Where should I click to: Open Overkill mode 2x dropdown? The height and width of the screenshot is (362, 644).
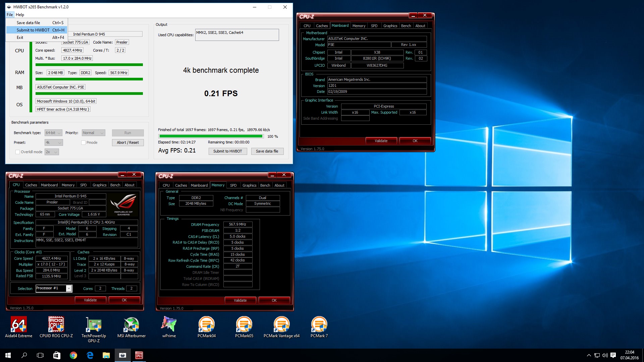tap(52, 152)
